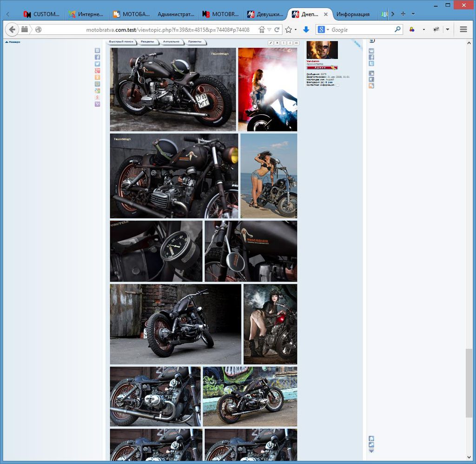
Task: Open the downloads arrow icon
Action: click(x=306, y=30)
